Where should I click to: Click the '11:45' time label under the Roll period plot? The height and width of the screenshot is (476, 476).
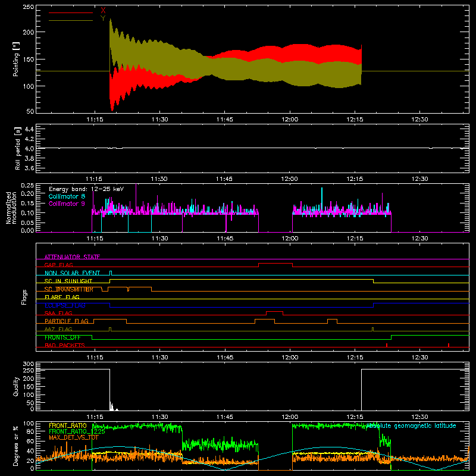(x=224, y=179)
